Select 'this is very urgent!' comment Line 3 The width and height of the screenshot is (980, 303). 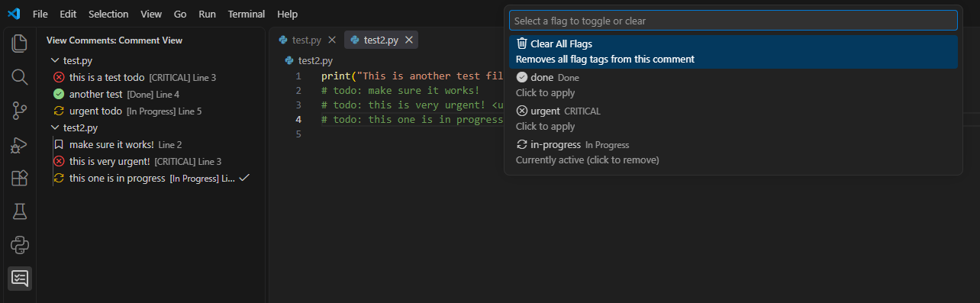pyautogui.click(x=152, y=161)
